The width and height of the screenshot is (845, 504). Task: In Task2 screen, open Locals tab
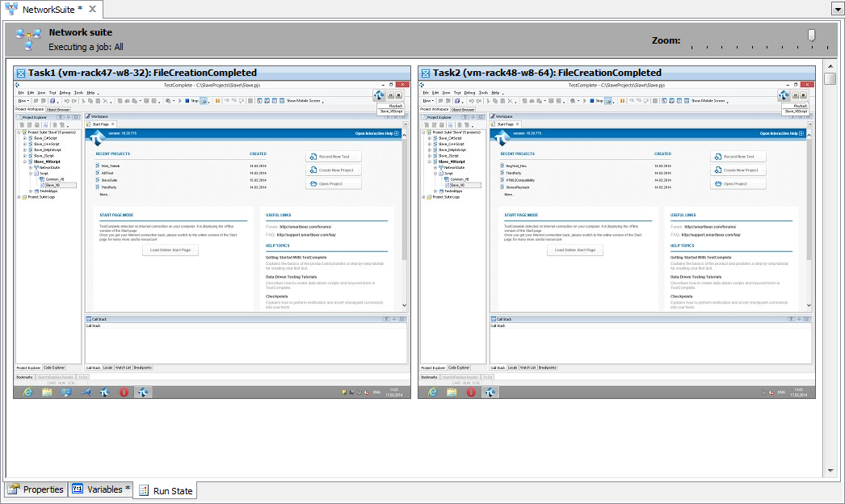(x=512, y=367)
